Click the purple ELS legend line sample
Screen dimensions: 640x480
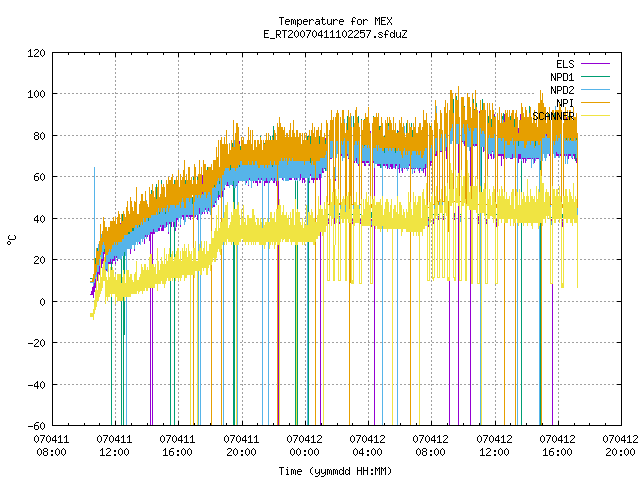click(596, 64)
